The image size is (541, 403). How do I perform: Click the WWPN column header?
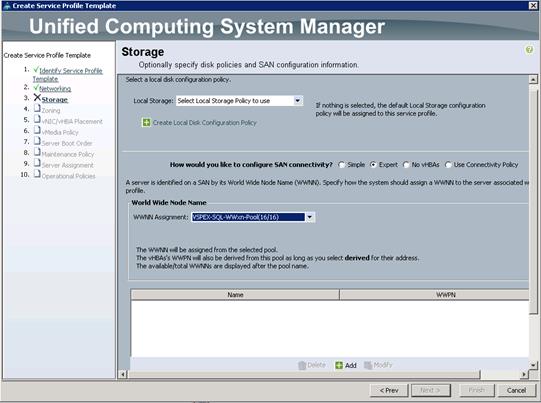tap(434, 295)
